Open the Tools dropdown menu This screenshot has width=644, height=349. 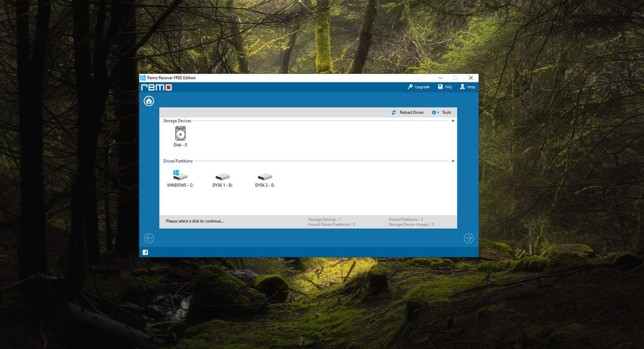(441, 112)
